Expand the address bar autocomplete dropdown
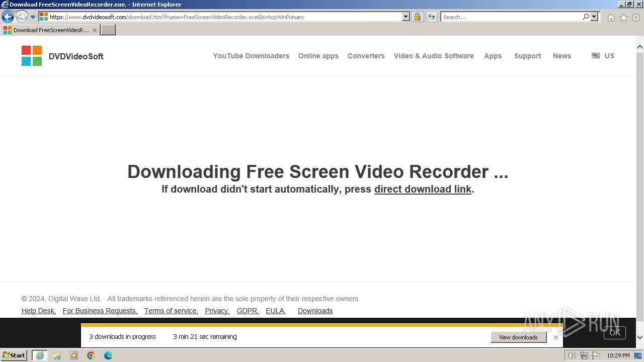 [x=406, y=17]
